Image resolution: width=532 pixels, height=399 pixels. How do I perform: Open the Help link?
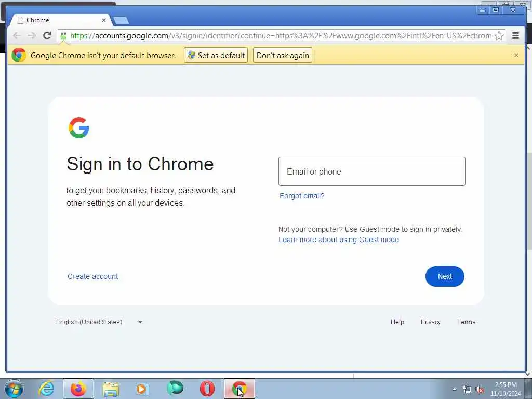pyautogui.click(x=397, y=322)
